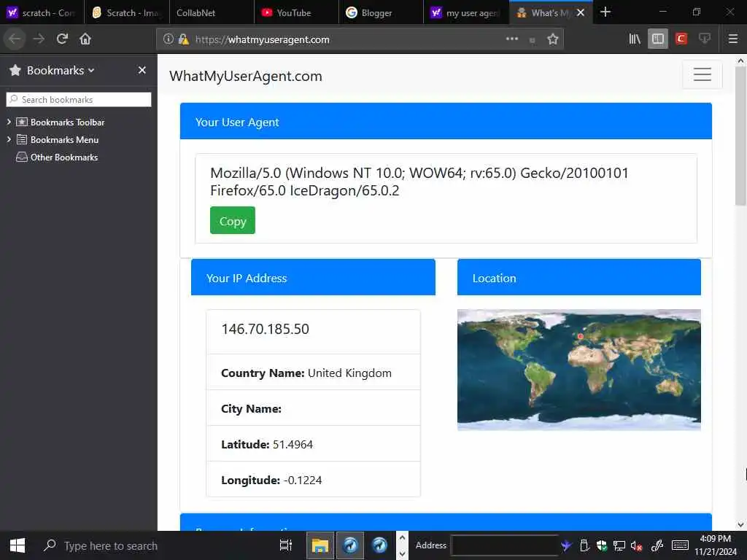Viewport: 747px width, 560px height.
Task: Click the Search bookmarks field
Action: tap(79, 99)
